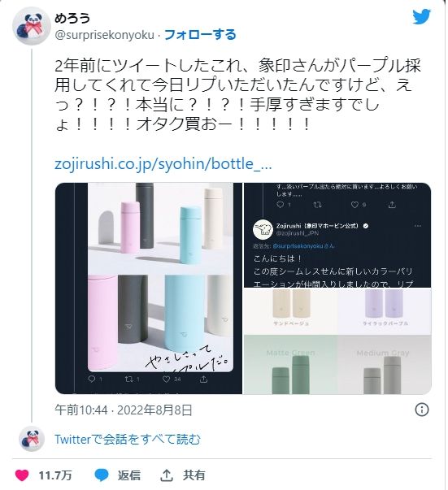Image resolution: width=448 pixels, height=490 pixels.
Task: Click the tweet info circle icon
Action: 421,410
